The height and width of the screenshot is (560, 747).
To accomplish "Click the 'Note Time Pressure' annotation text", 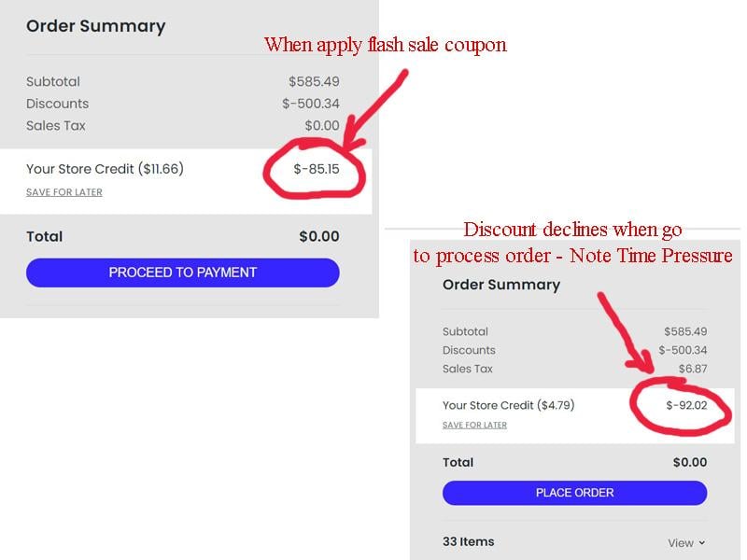I will 651,255.
